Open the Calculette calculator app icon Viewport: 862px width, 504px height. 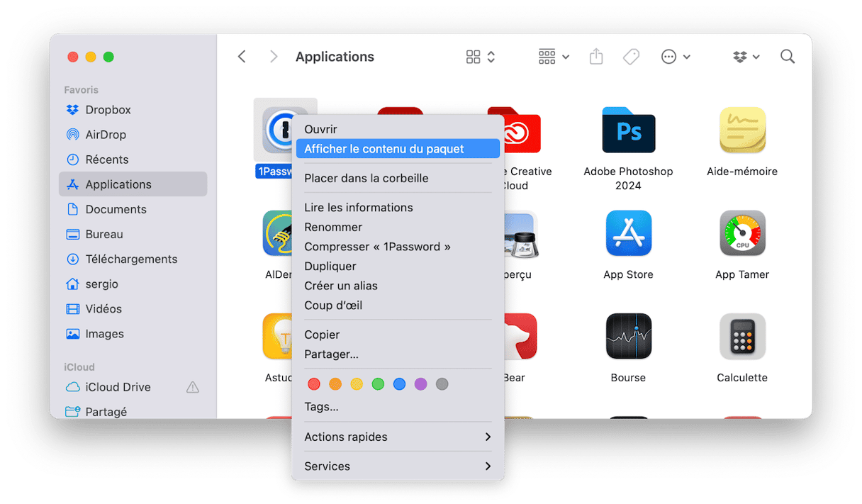pyautogui.click(x=742, y=336)
